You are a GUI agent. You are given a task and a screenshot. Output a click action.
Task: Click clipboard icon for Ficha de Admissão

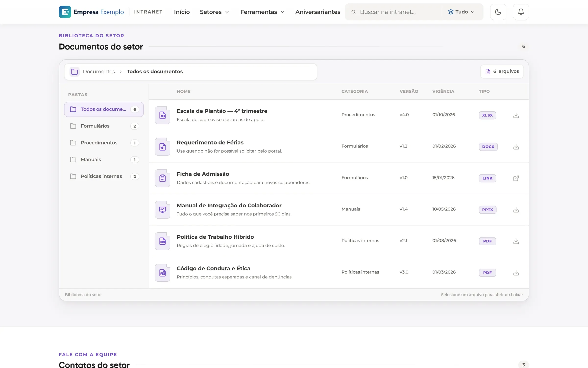tap(162, 178)
